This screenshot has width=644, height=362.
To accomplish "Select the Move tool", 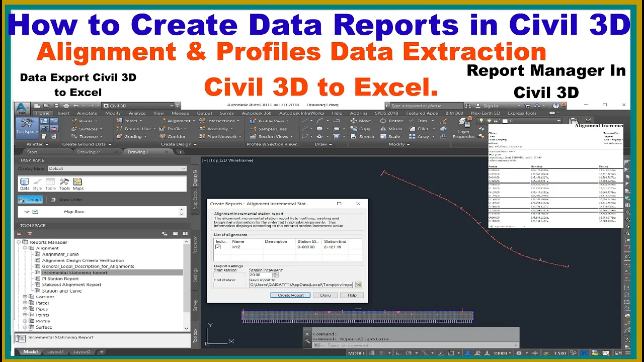I will click(360, 121).
